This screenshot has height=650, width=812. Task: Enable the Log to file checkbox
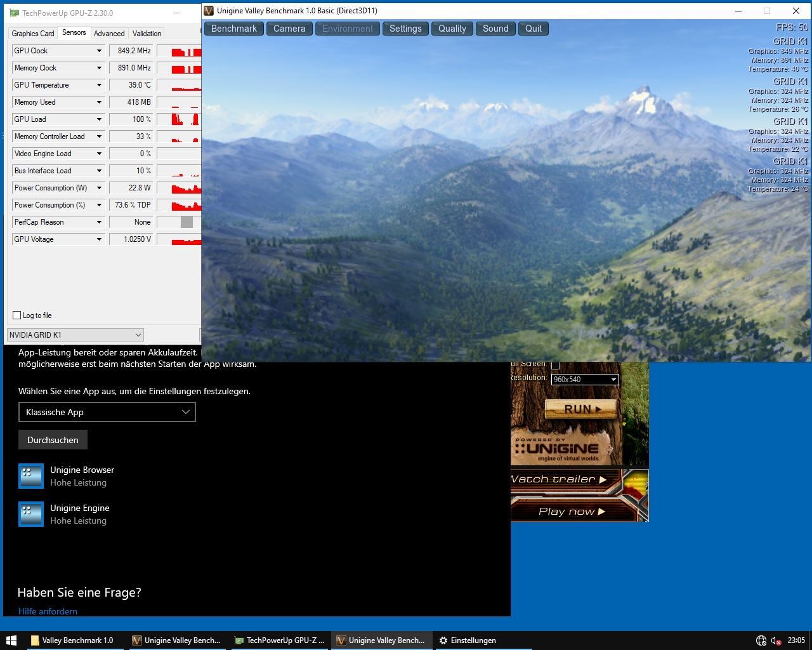17,315
